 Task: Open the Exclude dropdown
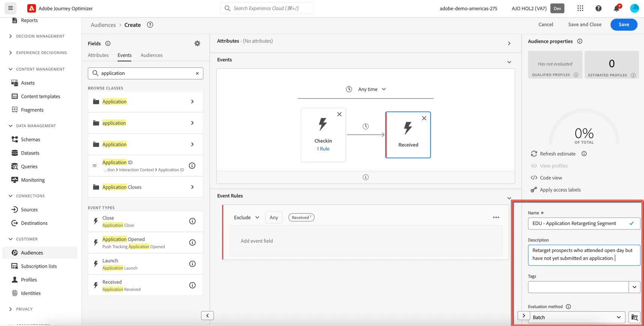(246, 218)
